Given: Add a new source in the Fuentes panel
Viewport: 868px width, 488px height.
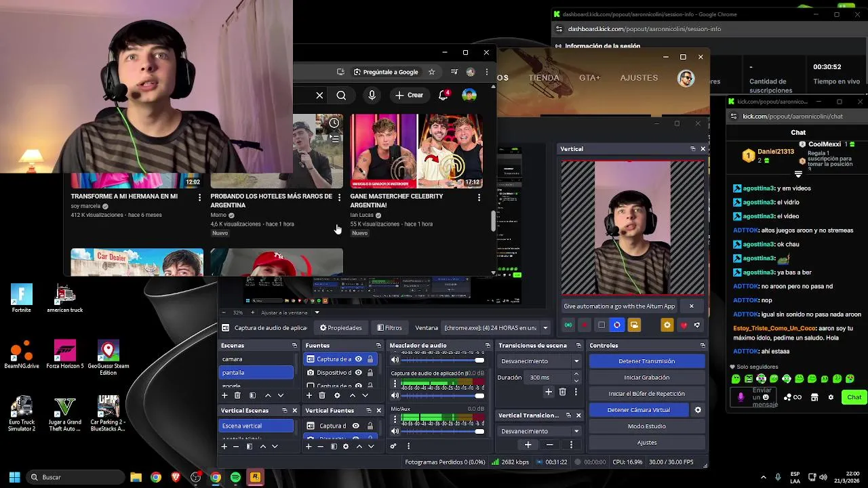Looking at the screenshot, I should [x=309, y=395].
